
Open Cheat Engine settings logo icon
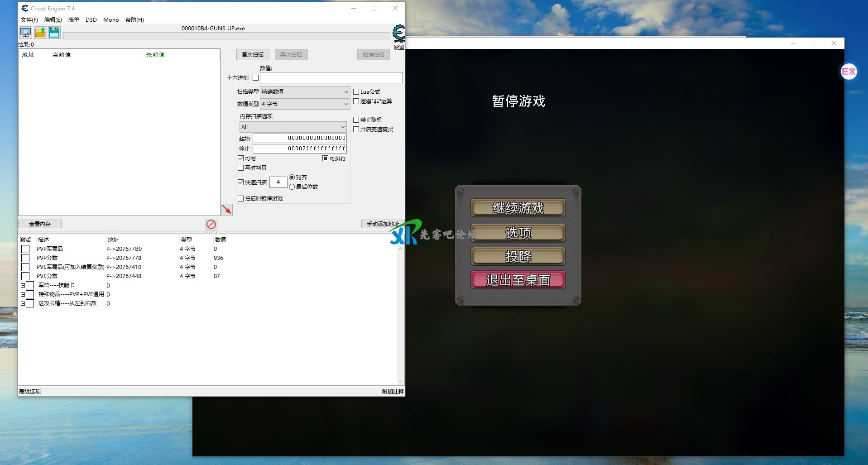click(x=398, y=34)
